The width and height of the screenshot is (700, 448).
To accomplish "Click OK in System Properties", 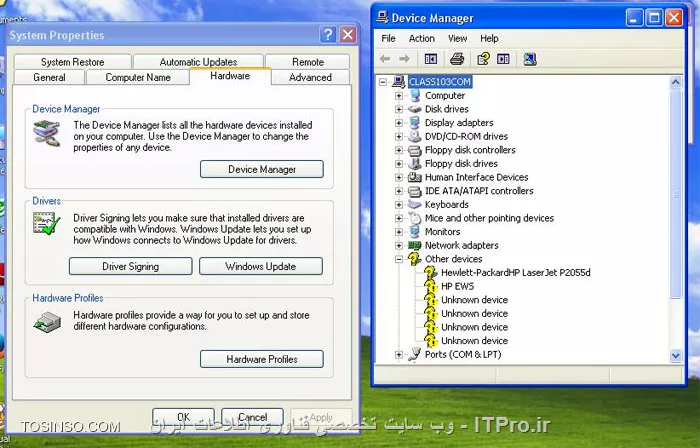I will coord(183,417).
